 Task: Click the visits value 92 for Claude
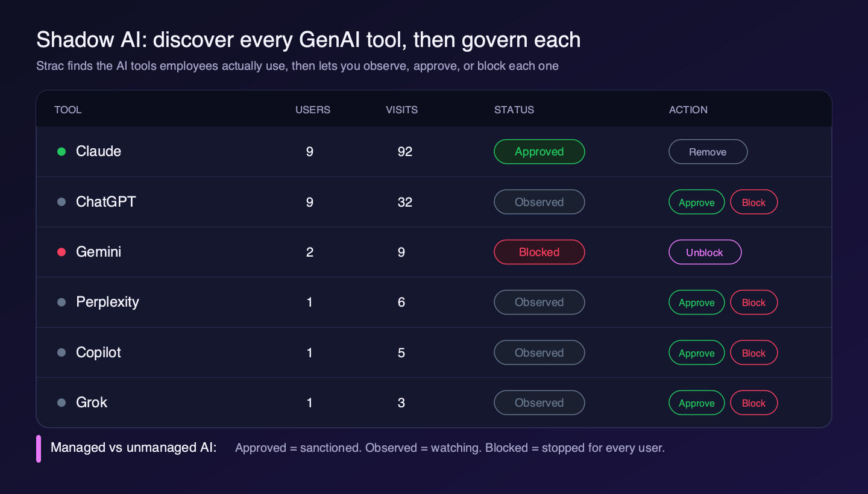point(405,152)
